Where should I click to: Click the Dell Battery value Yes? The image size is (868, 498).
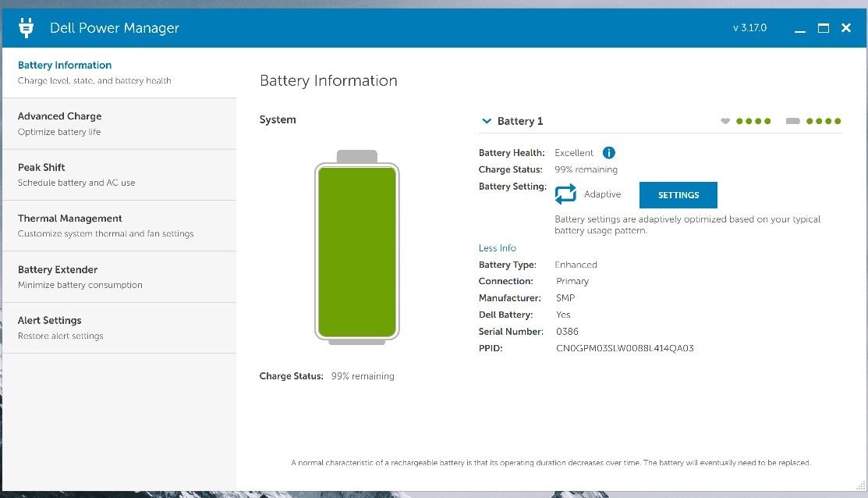563,315
